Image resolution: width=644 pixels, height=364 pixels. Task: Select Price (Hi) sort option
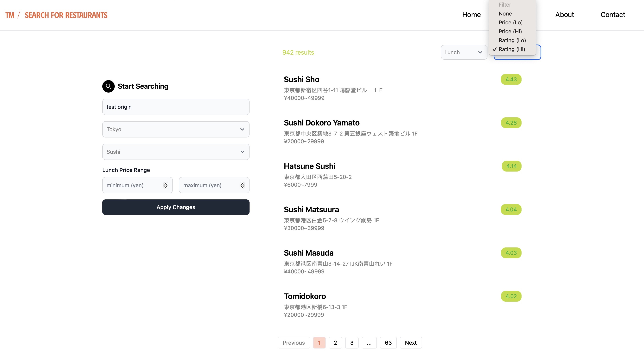click(x=510, y=32)
